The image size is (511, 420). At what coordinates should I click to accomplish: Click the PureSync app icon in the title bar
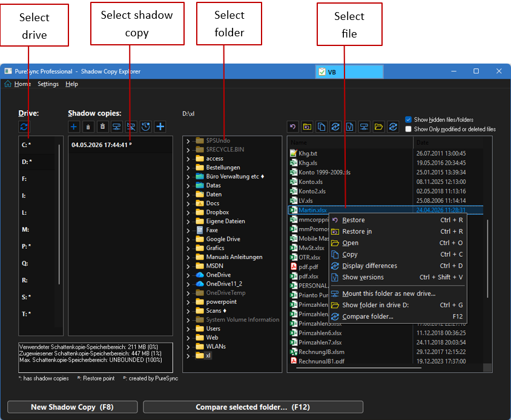[8, 71]
